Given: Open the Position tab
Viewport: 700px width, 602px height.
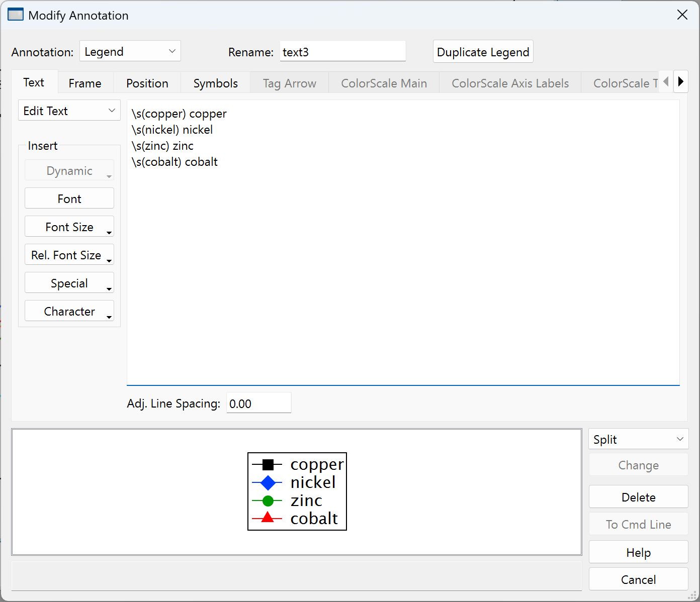Looking at the screenshot, I should [x=147, y=83].
